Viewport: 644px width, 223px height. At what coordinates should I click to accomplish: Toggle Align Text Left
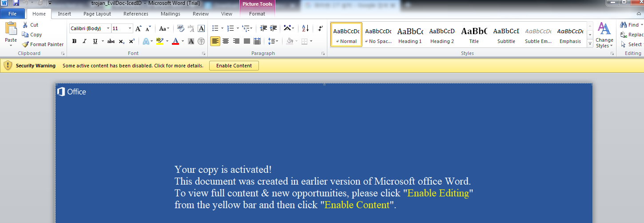[x=215, y=41]
